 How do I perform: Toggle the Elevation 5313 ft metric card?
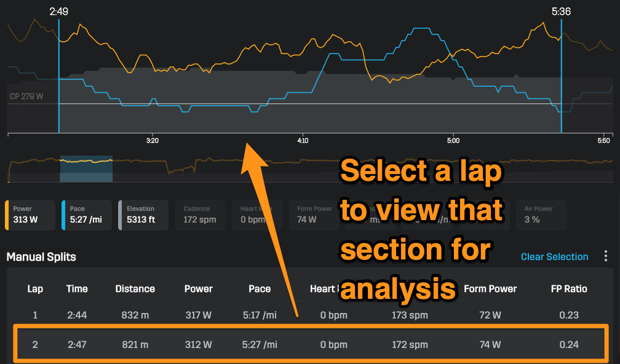[143, 215]
